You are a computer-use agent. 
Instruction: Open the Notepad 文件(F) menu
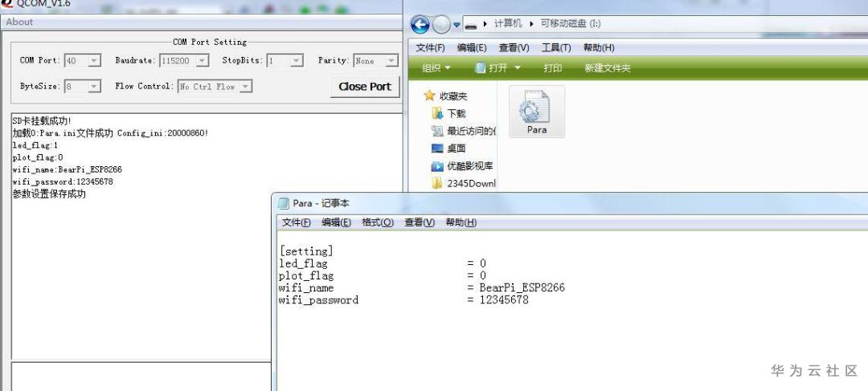296,222
